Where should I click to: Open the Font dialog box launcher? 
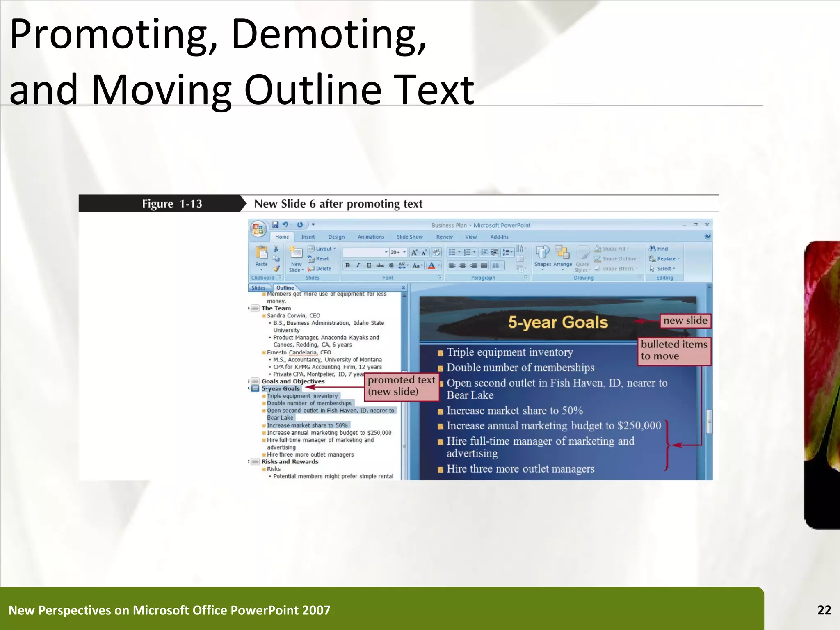click(x=439, y=278)
